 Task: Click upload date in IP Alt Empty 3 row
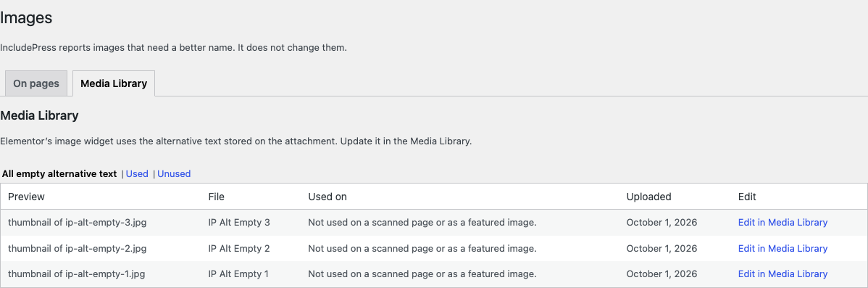662,223
